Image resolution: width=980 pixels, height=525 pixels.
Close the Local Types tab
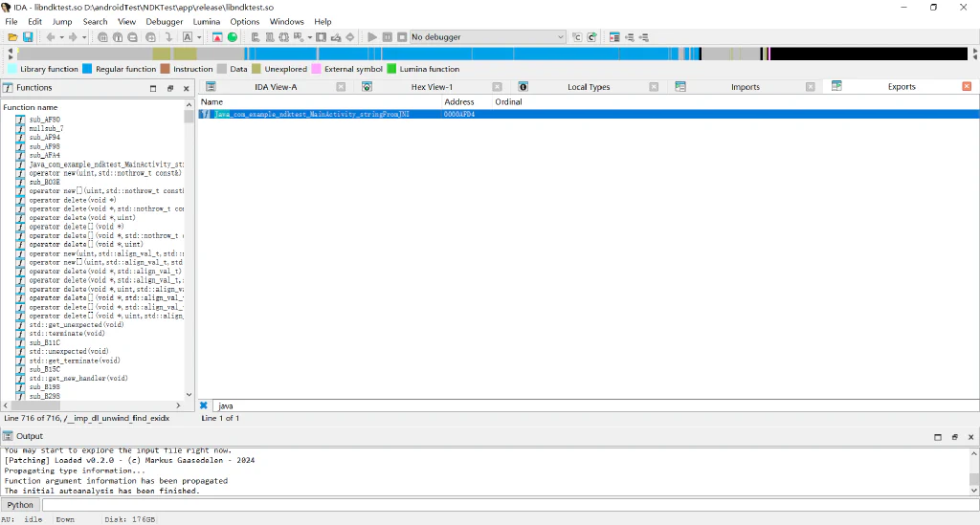click(x=654, y=87)
